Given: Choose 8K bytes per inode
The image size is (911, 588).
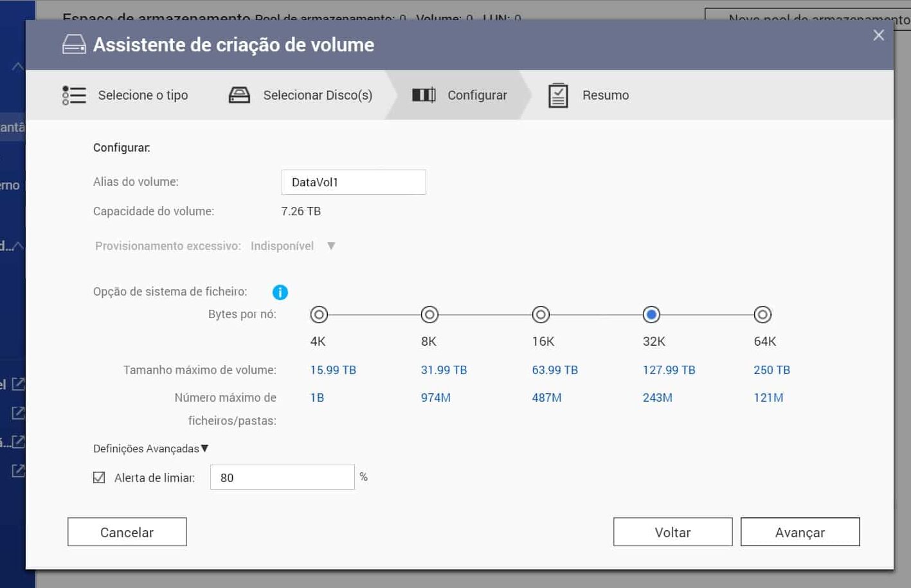Looking at the screenshot, I should (429, 315).
